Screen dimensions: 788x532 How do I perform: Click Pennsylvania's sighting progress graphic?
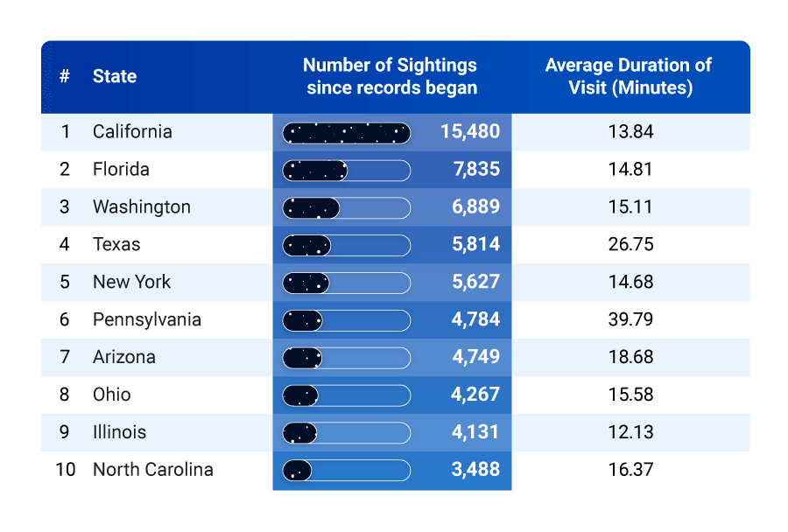(302, 320)
